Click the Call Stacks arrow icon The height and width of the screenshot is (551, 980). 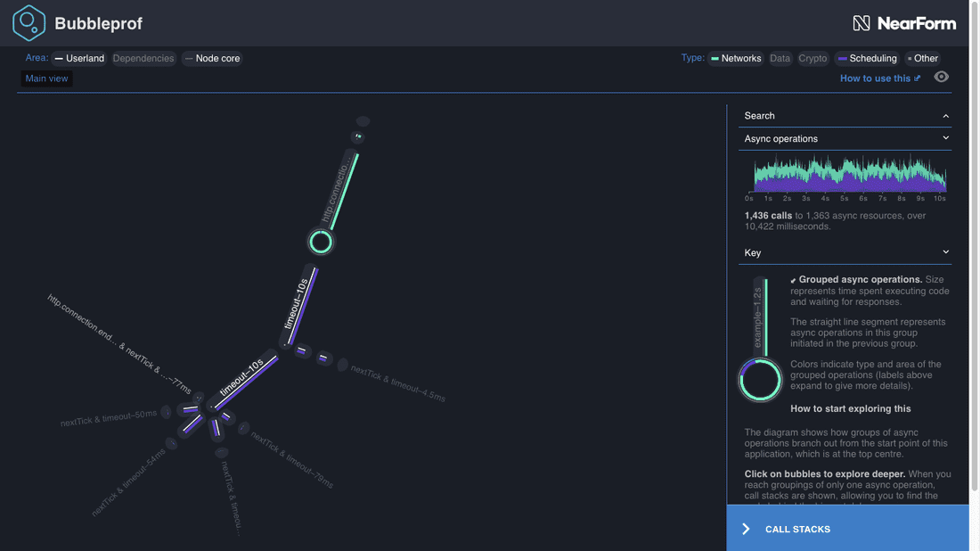point(746,529)
